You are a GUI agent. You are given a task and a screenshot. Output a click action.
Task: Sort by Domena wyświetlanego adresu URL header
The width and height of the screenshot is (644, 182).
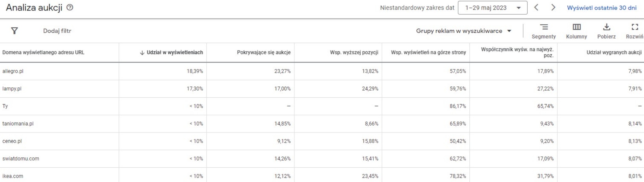[43, 53]
